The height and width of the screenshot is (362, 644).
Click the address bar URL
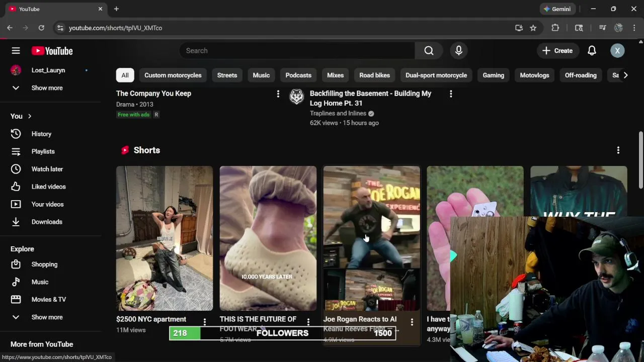point(115,28)
